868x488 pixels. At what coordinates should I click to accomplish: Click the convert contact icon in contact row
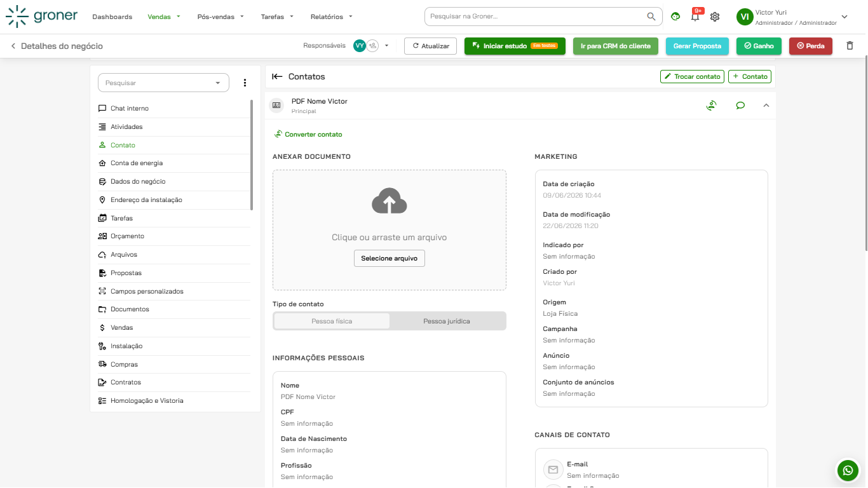(712, 105)
